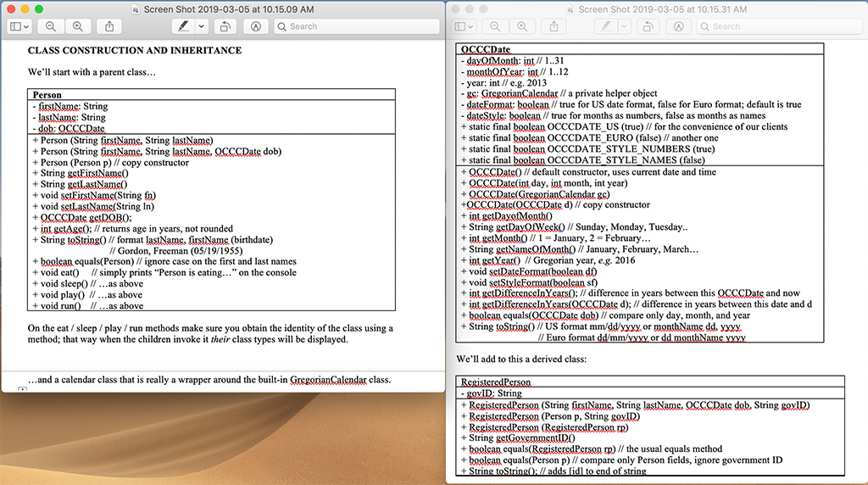868x485 pixels.
Task: Click Share button in right Preview window
Action: pyautogui.click(x=554, y=26)
